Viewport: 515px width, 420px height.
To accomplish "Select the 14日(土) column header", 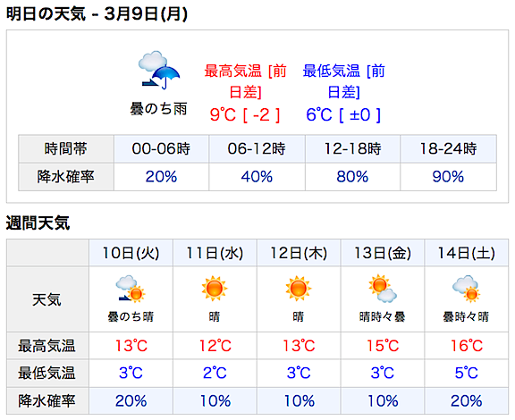I will 467,253.
